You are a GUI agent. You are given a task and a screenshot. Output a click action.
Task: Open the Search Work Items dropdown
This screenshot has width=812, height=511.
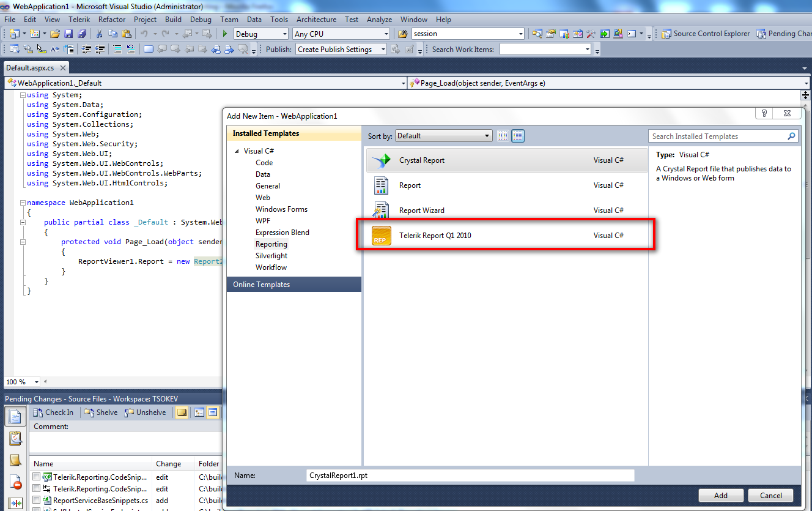pos(588,50)
